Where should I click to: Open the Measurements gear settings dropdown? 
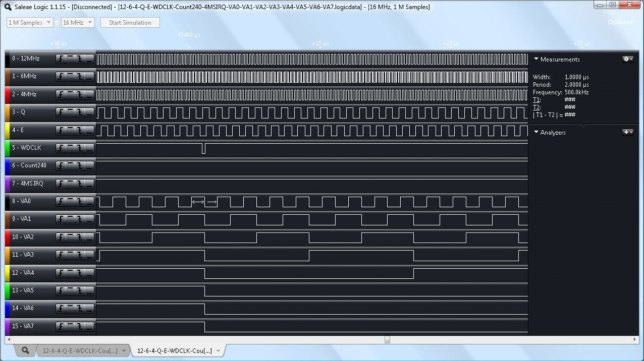tap(628, 59)
